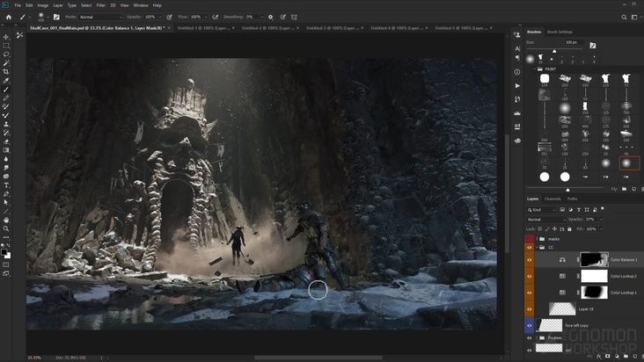This screenshot has width=644, height=362.
Task: Select the Rectangular Marquee tool
Action: [6, 46]
